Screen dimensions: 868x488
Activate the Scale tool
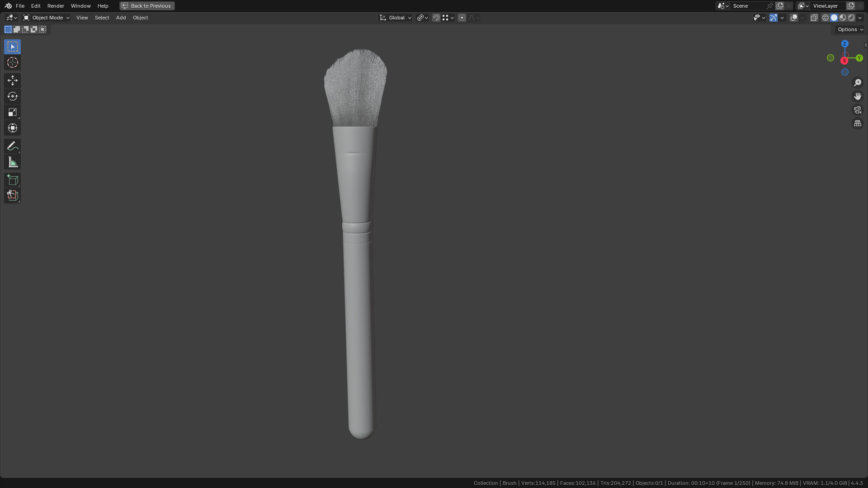[12, 112]
